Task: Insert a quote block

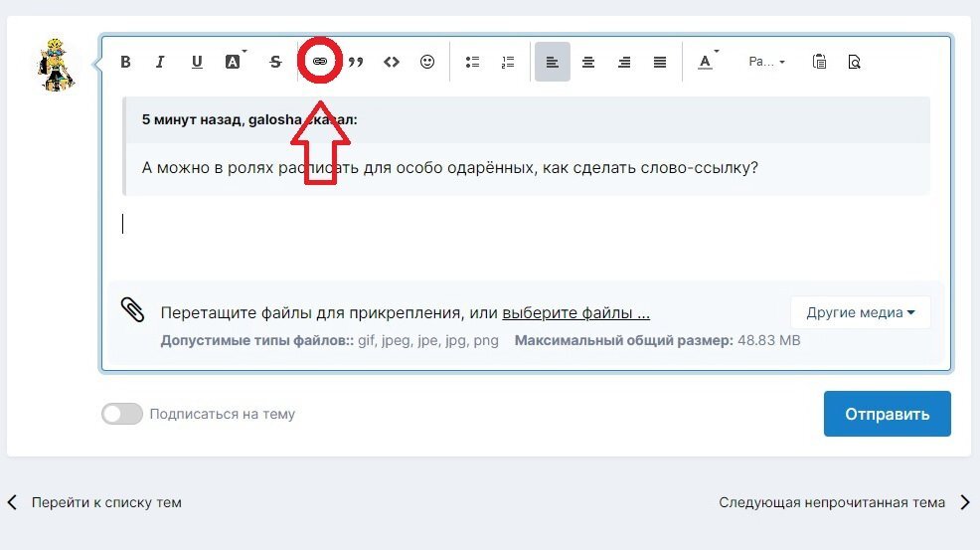Action: [356, 62]
